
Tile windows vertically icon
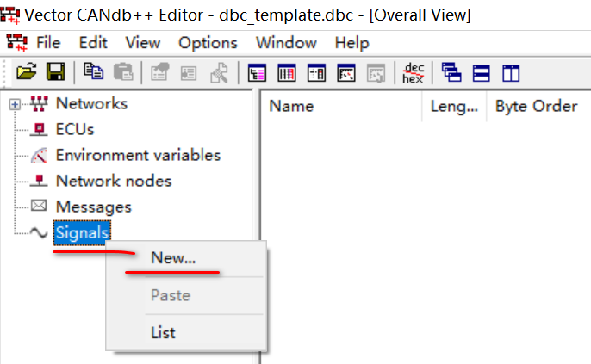(x=511, y=73)
